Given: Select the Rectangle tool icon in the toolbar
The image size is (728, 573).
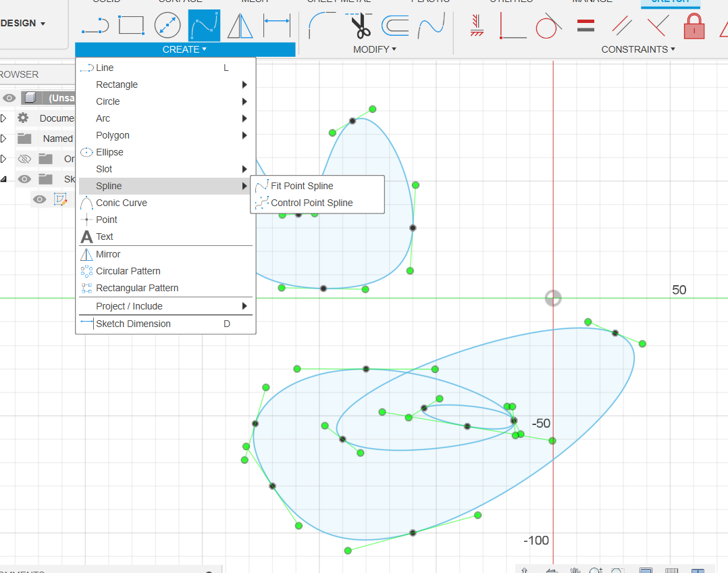Looking at the screenshot, I should click(132, 25).
